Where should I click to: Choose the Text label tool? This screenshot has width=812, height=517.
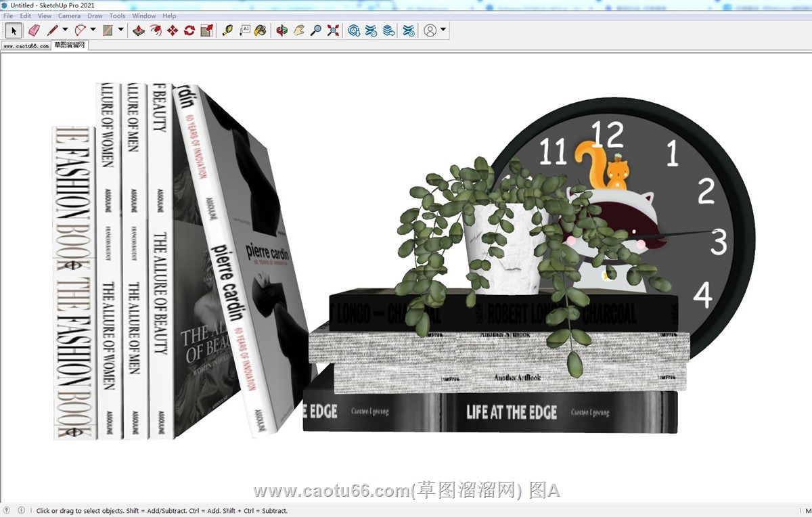click(x=244, y=30)
